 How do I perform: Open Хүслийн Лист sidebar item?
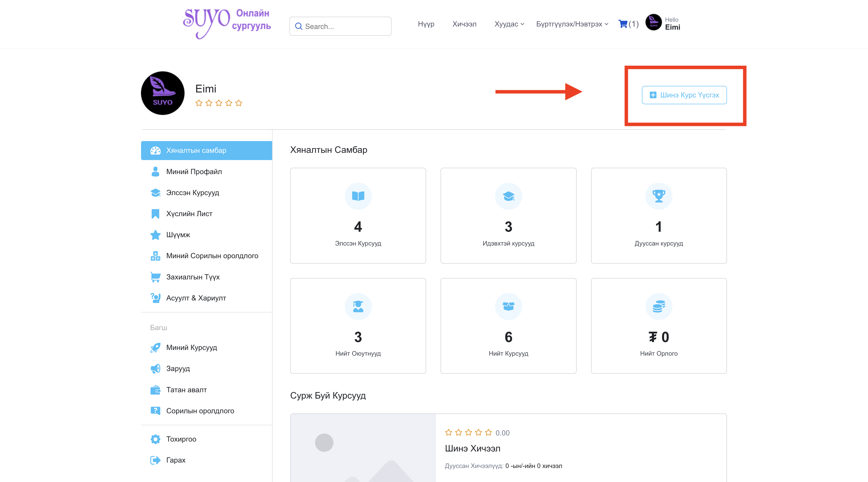coord(206,214)
